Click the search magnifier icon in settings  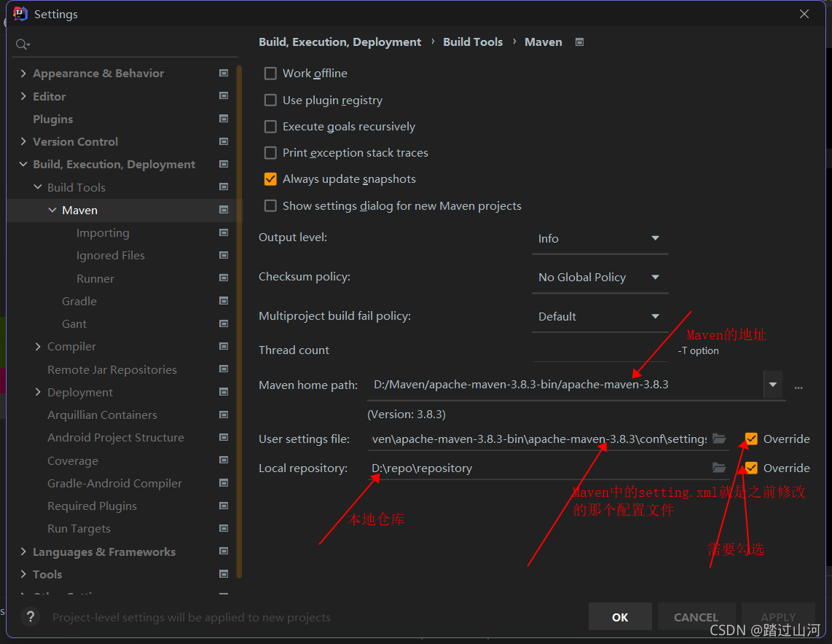click(x=23, y=44)
